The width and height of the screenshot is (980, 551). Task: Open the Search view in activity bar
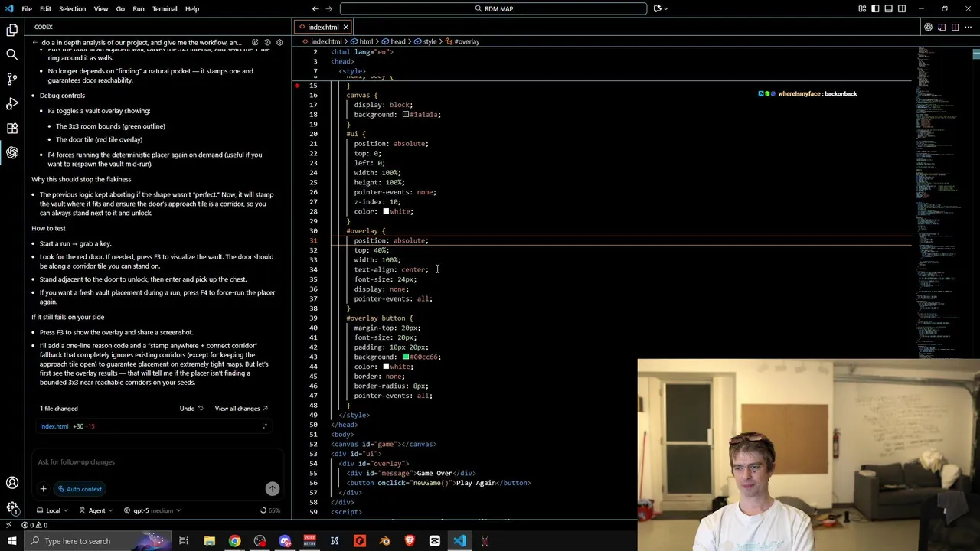(12, 54)
